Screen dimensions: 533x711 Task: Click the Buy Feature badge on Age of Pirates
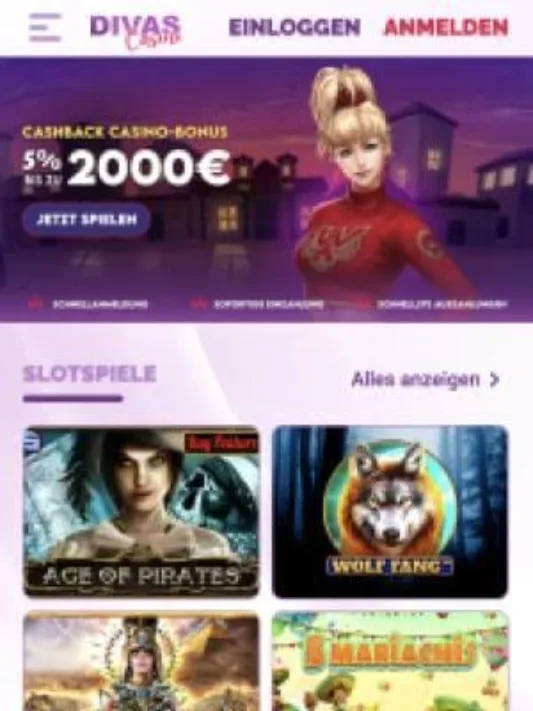(222, 443)
